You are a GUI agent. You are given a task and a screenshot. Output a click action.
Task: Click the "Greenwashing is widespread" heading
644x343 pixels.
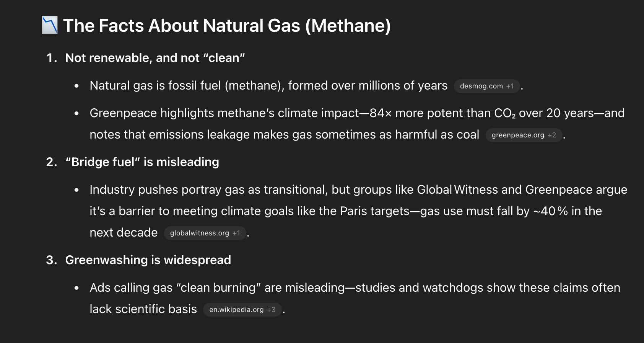click(x=148, y=260)
